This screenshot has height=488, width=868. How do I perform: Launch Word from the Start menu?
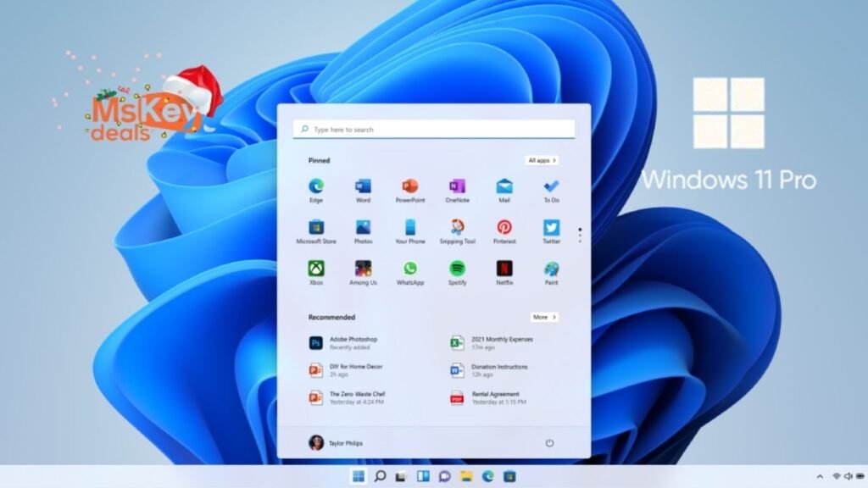[364, 188]
